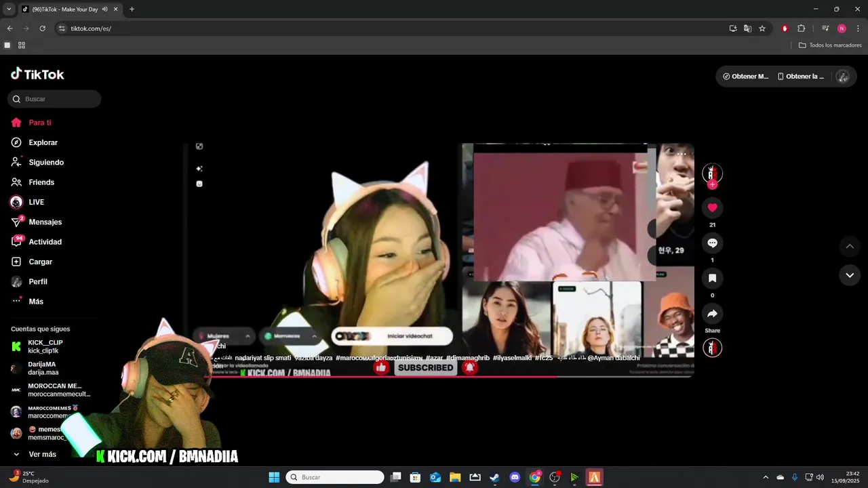
Task: Open the three-dot options on the video
Action: (681, 154)
